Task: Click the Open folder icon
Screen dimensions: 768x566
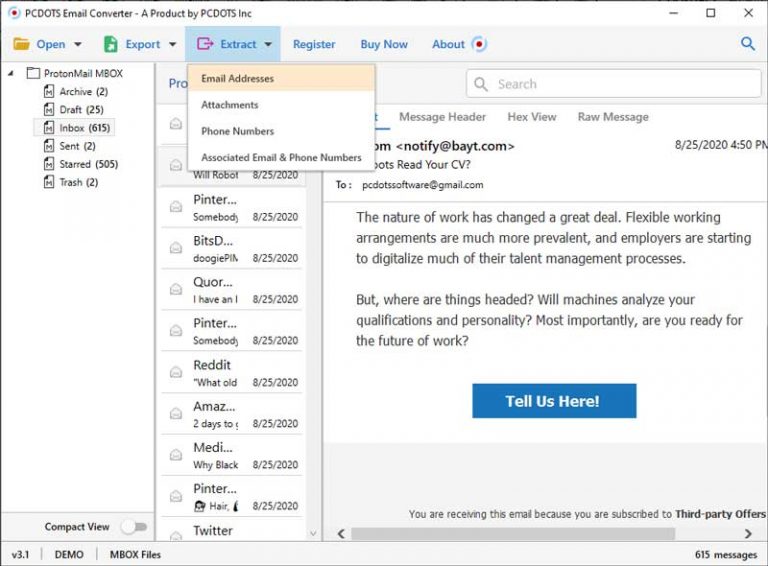Action: pos(21,44)
